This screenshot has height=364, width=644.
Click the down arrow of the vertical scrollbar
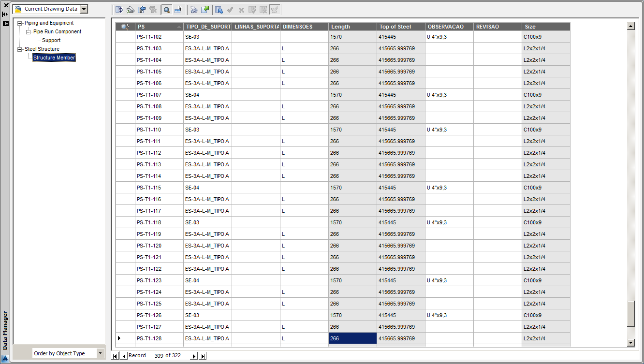click(630, 343)
